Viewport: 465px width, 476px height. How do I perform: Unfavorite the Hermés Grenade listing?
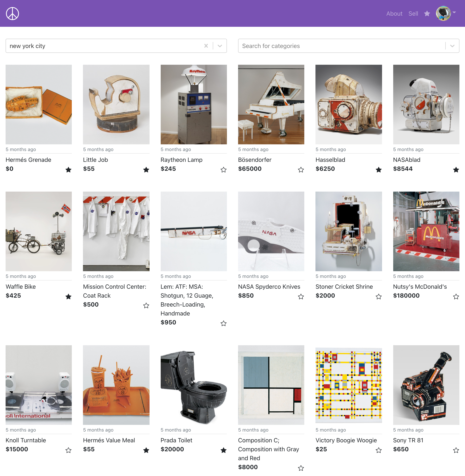click(68, 169)
